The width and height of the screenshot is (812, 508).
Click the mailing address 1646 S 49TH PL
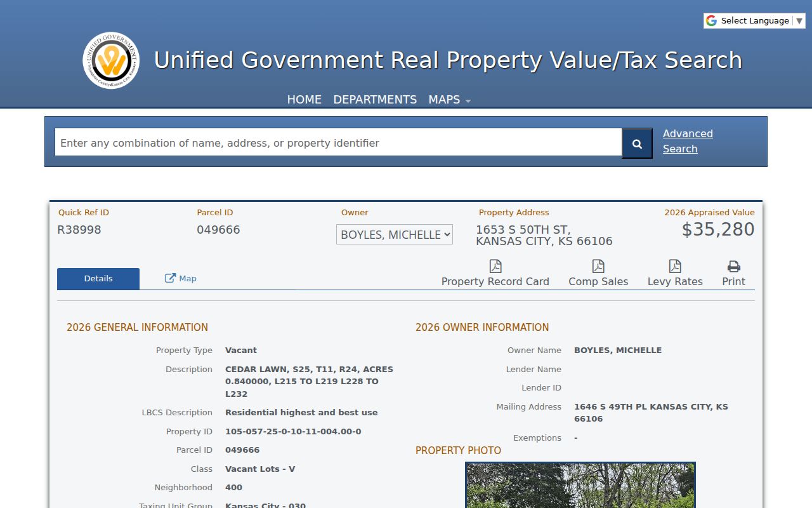pyautogui.click(x=651, y=413)
